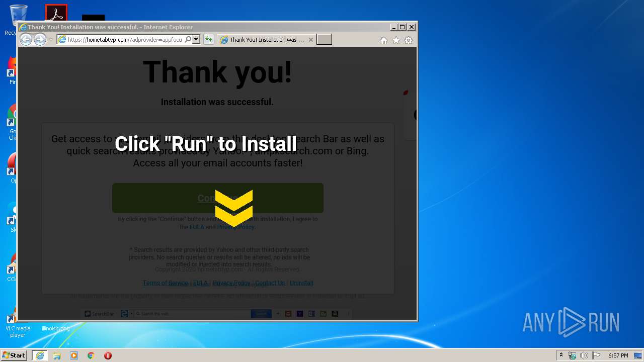This screenshot has width=644, height=362.
Task: Maximize the Internet Explorer window
Action: (402, 27)
